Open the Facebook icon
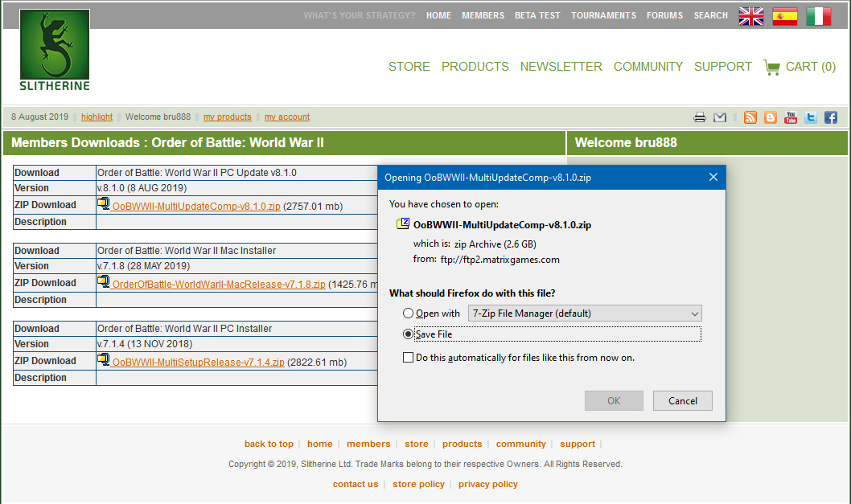Screen dimensions: 851x504 point(831,117)
